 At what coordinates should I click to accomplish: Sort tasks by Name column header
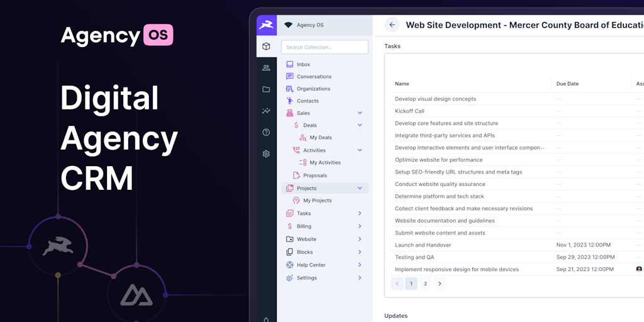click(402, 84)
